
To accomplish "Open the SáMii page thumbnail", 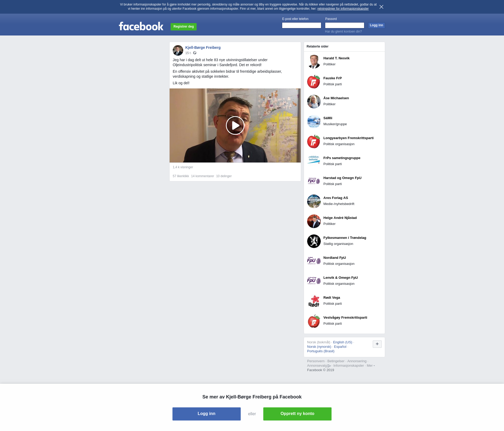I will click(x=314, y=122).
